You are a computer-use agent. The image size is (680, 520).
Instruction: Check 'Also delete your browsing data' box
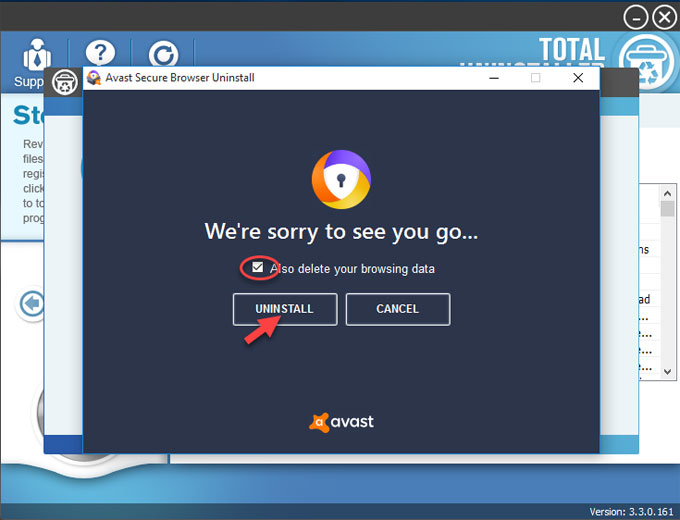pyautogui.click(x=258, y=267)
